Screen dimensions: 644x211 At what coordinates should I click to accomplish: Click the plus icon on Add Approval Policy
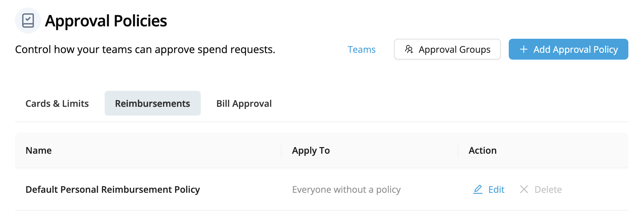pos(523,49)
